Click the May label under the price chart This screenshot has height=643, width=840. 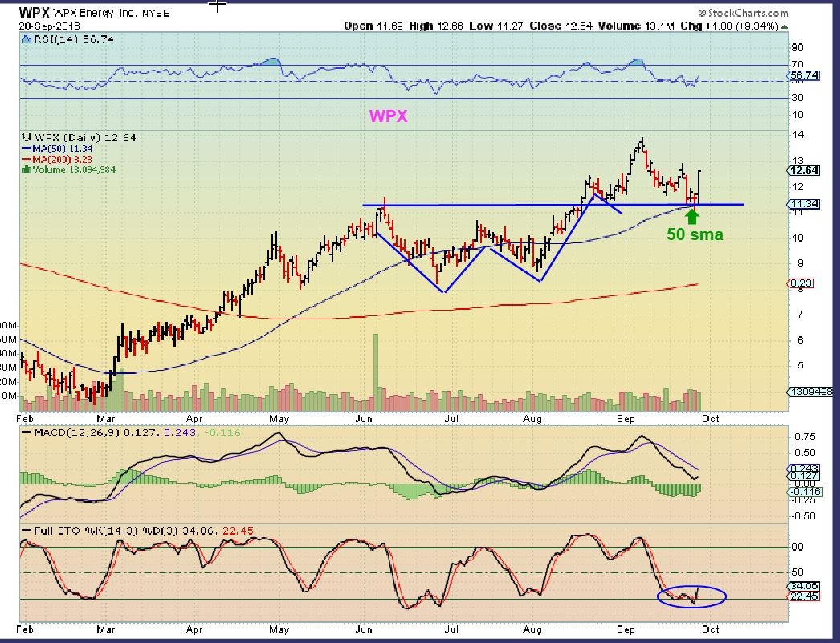coord(279,419)
